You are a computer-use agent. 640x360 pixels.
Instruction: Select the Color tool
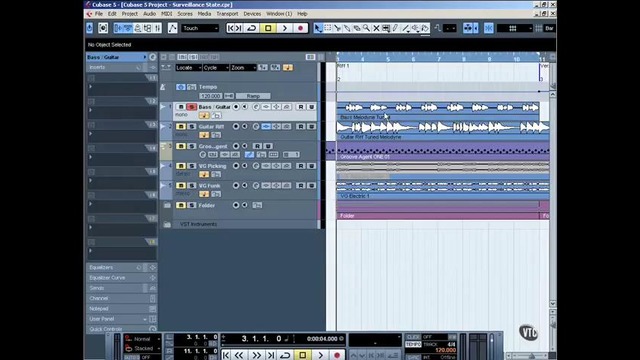tap(425, 28)
